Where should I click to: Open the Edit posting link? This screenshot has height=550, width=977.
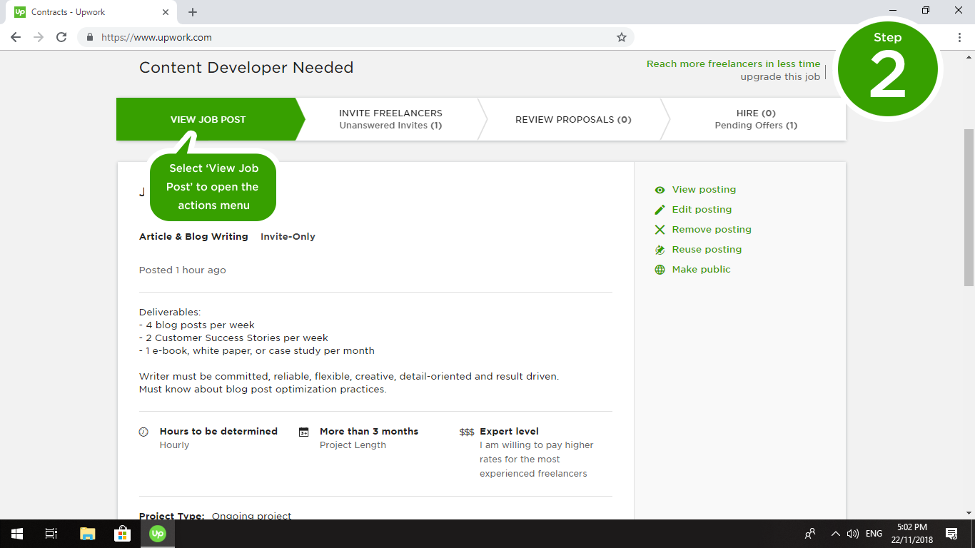pyautogui.click(x=702, y=209)
